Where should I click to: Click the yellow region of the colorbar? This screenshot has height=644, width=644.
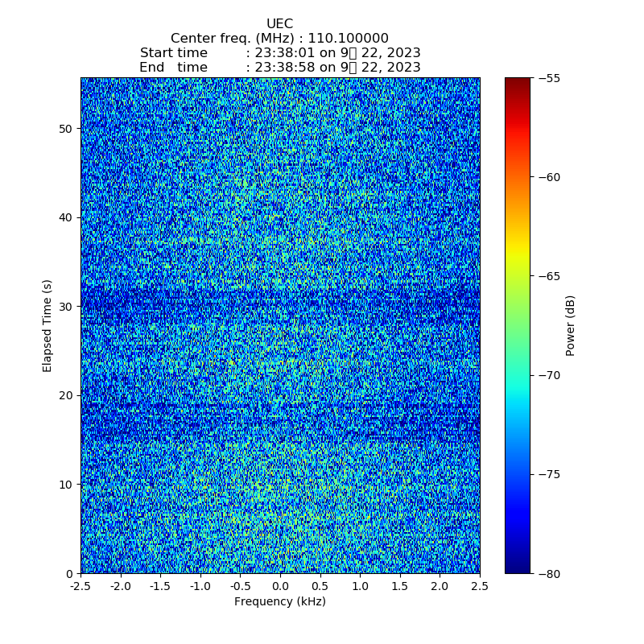point(518,256)
